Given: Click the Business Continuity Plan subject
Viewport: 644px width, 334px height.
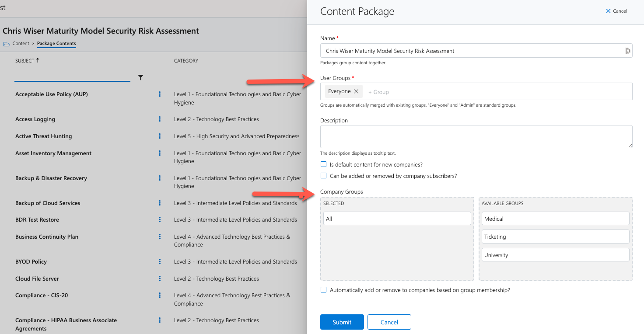Looking at the screenshot, I should 47,237.
